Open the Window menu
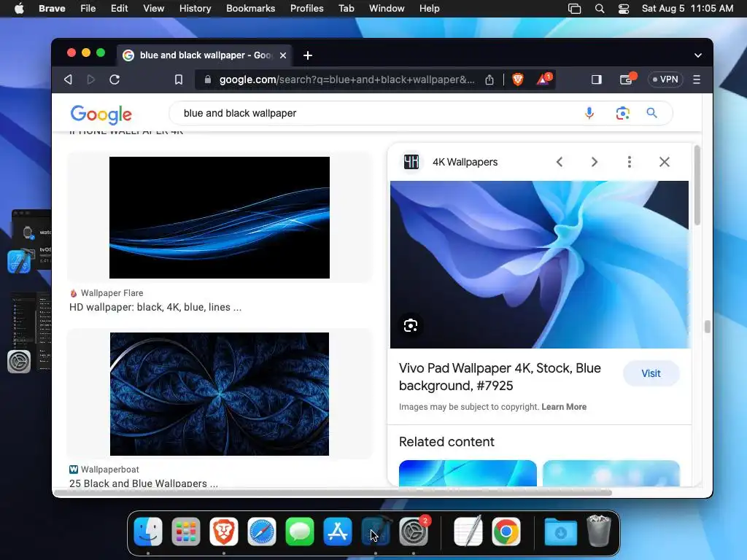 click(387, 9)
